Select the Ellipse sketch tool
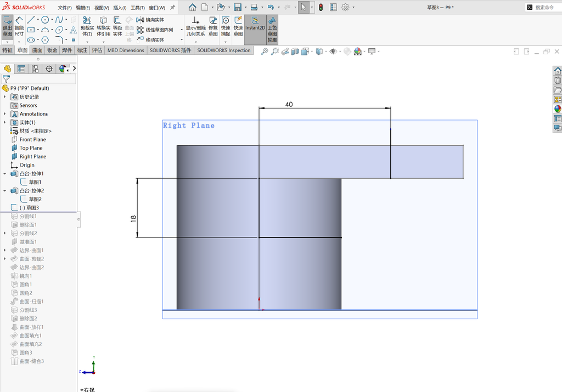Screen dimensions: 562x392 coord(59,30)
